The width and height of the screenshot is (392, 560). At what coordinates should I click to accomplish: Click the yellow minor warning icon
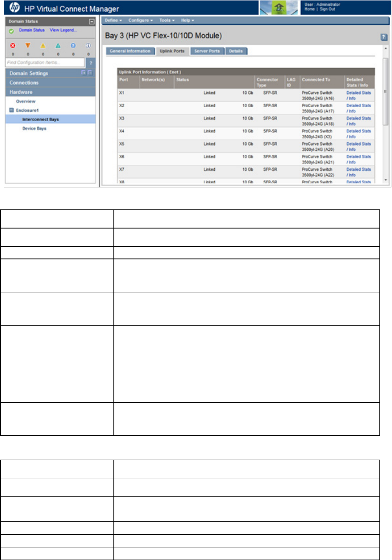coord(43,45)
